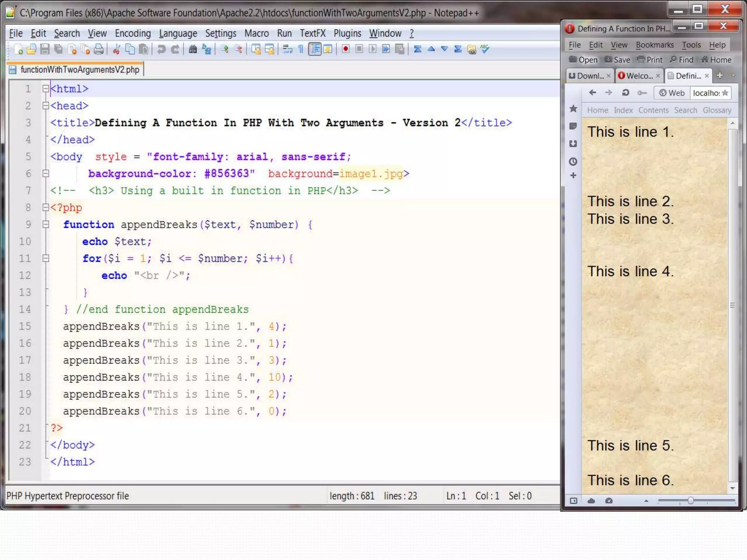Reload page in Opera browser

(625, 93)
